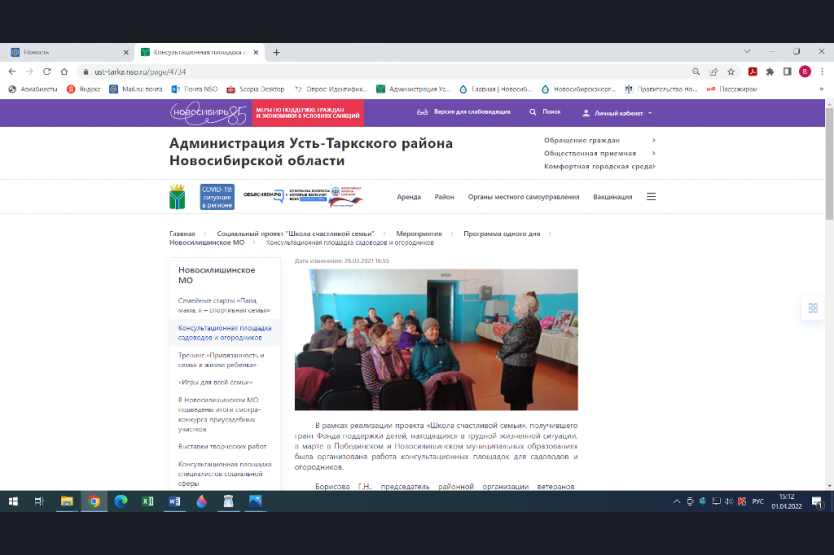The width and height of the screenshot is (834, 555).
Task: Open Выставки творческих работ sidebar item
Action: coord(222,446)
